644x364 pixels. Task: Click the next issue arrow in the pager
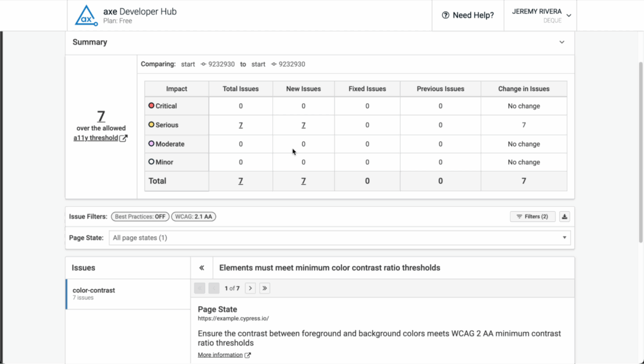click(x=250, y=288)
